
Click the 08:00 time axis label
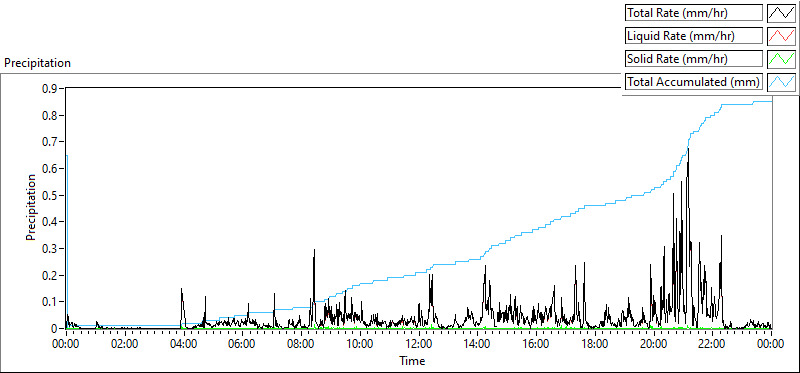301,344
